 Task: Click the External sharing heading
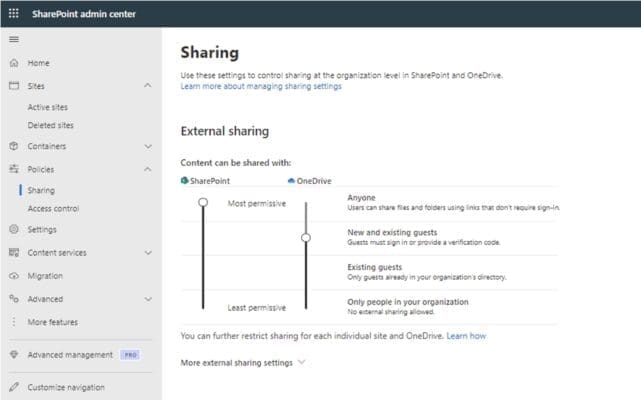225,131
